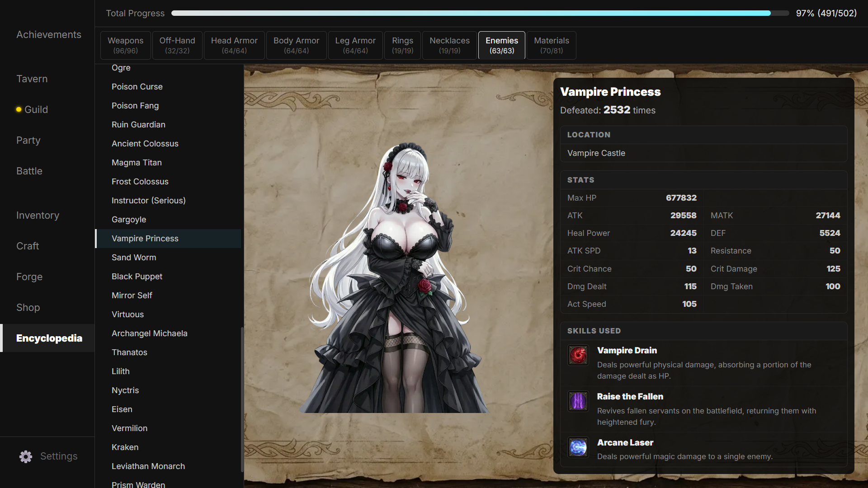
Task: Open Instructor (Serious) entry
Action: click(x=168, y=201)
